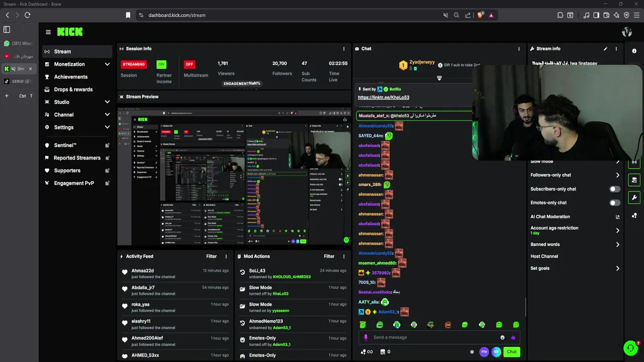Open Reported Streamers sidebar item
The width and height of the screenshot is (644, 362).
coord(77,158)
